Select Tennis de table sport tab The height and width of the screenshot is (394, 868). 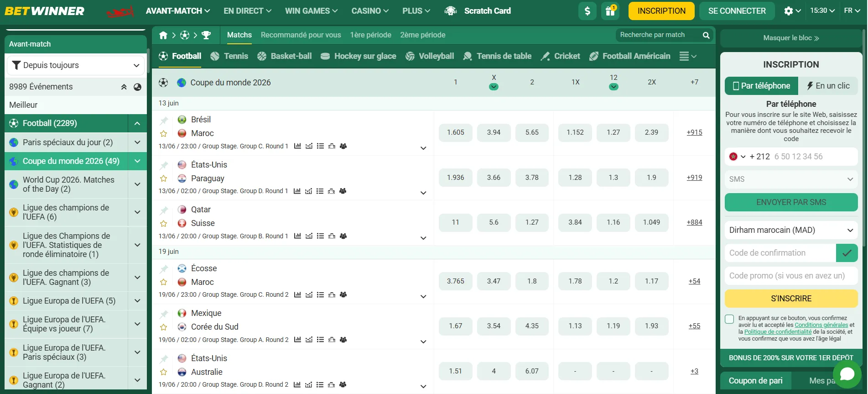(x=498, y=56)
